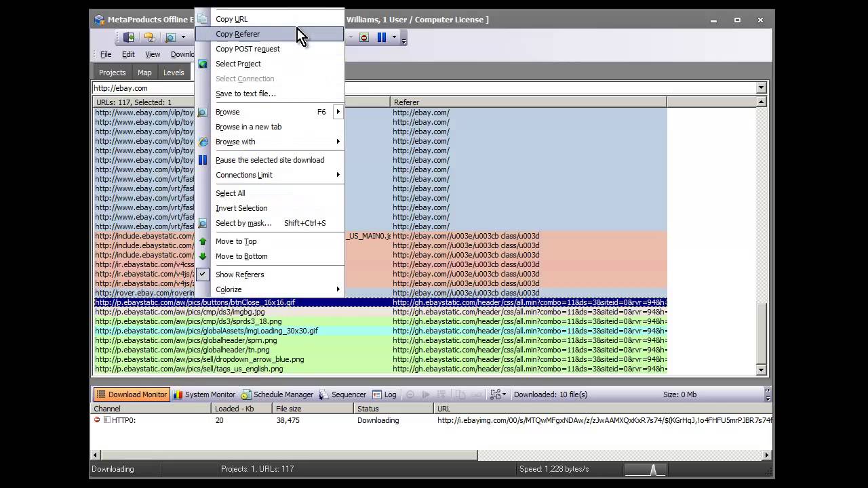
Task: Select the tags_us_english.png URL row
Action: (380, 369)
